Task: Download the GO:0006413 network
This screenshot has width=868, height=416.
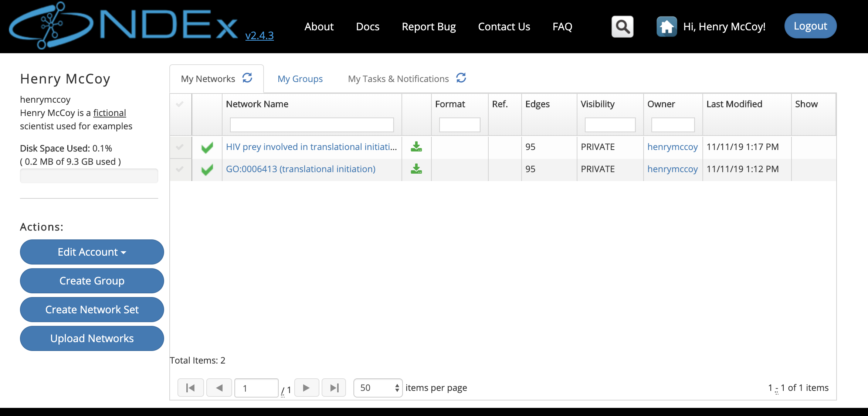Action: click(x=416, y=169)
